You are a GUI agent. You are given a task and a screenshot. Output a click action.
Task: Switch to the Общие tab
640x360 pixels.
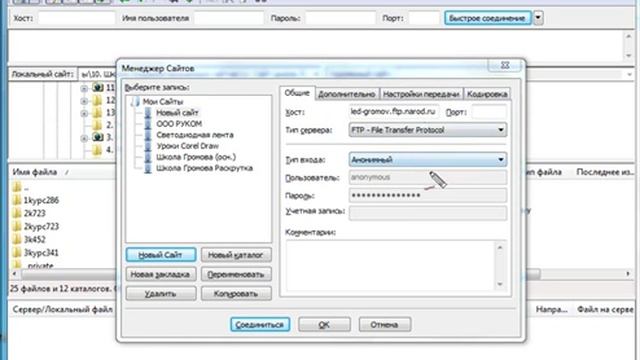[x=297, y=93]
